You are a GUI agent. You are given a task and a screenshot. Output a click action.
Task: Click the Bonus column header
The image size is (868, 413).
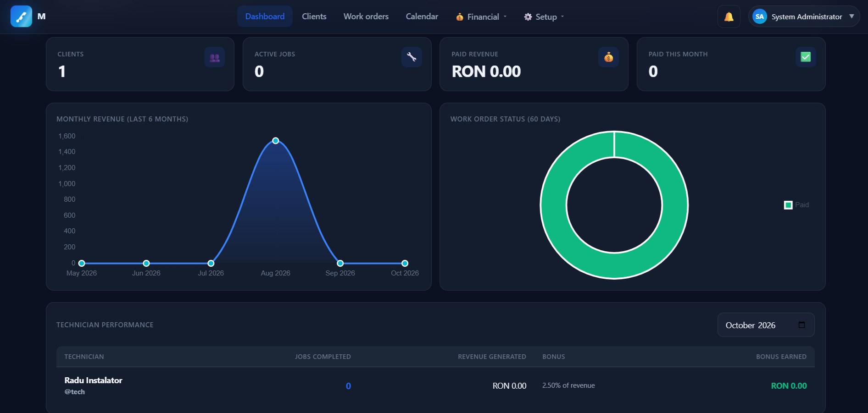(x=554, y=357)
